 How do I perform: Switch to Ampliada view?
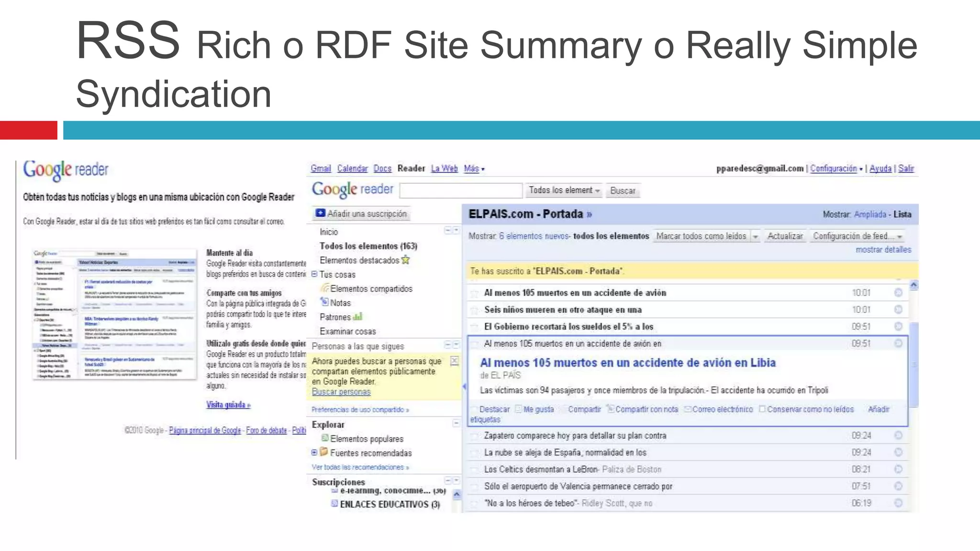(870, 214)
